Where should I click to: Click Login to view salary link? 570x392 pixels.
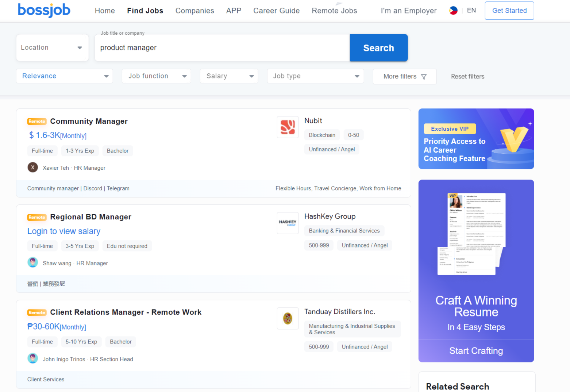(64, 231)
